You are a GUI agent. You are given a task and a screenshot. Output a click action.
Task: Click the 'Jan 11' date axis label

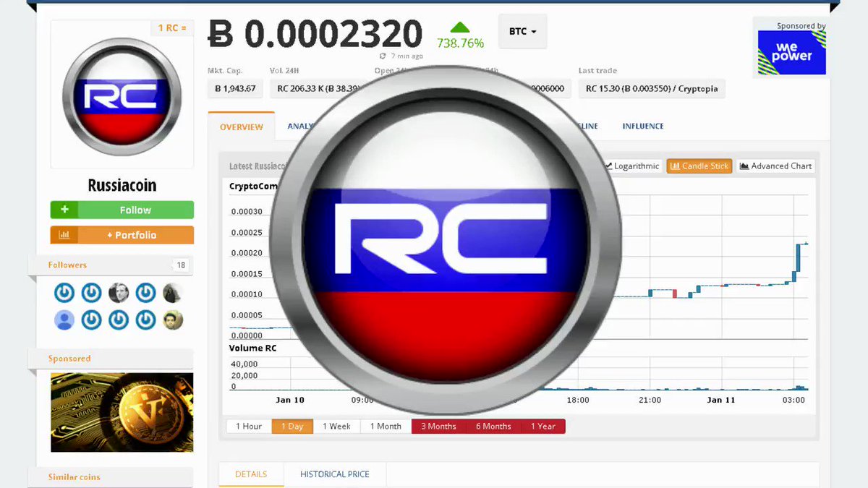(721, 400)
